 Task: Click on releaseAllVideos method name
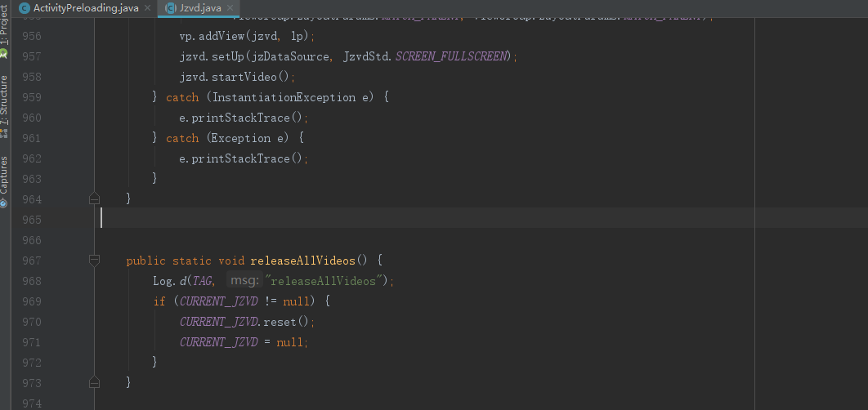[x=302, y=261]
